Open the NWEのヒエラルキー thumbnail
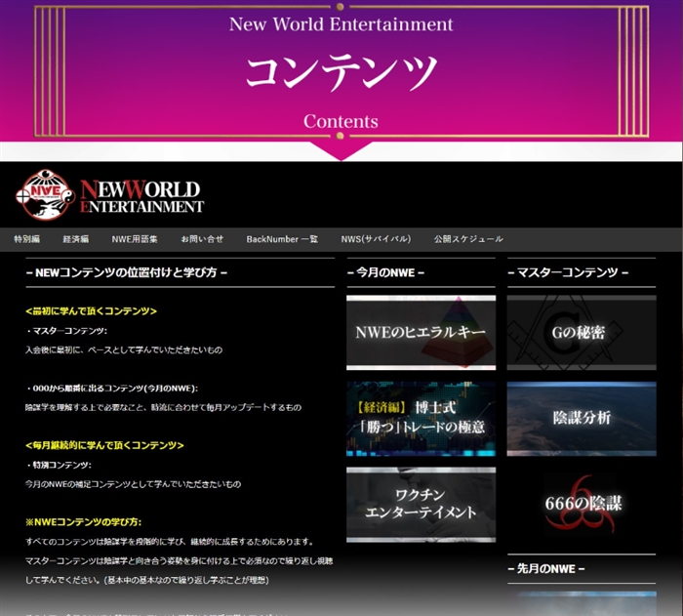The height and width of the screenshot is (616, 683). [421, 333]
